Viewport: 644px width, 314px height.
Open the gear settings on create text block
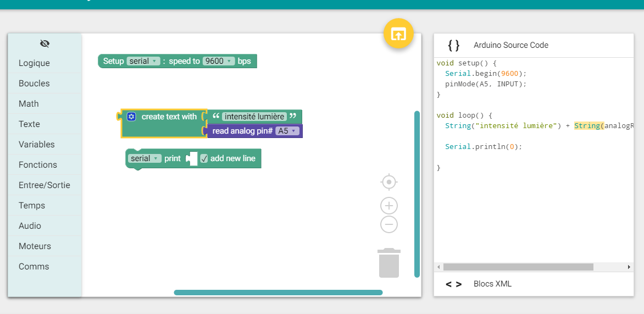point(131,117)
